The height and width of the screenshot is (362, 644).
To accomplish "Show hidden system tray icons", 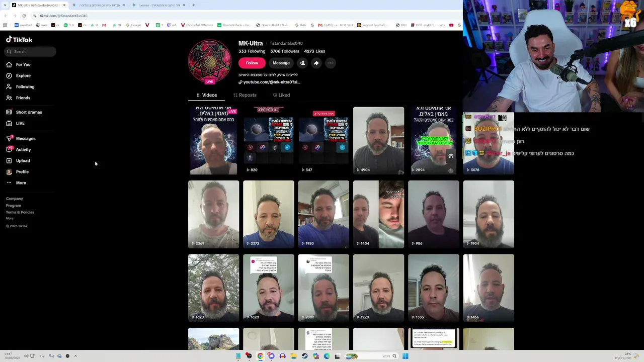I will tap(75, 356).
